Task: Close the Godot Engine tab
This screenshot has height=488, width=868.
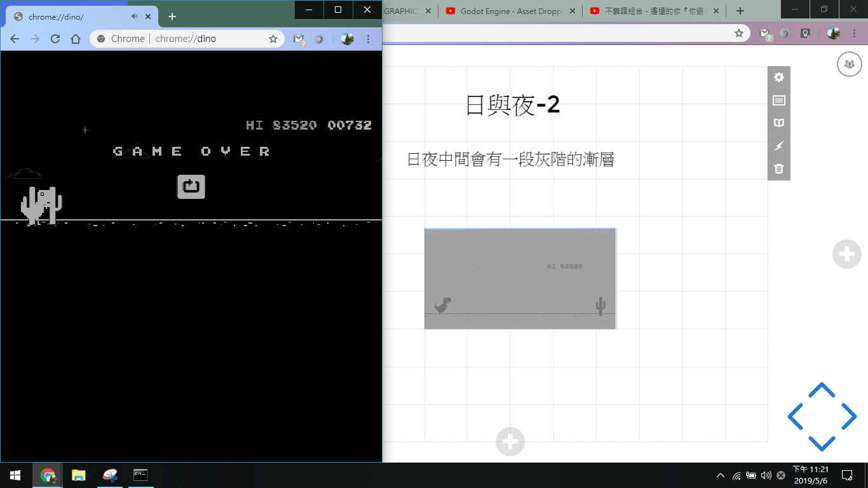Action: point(573,11)
